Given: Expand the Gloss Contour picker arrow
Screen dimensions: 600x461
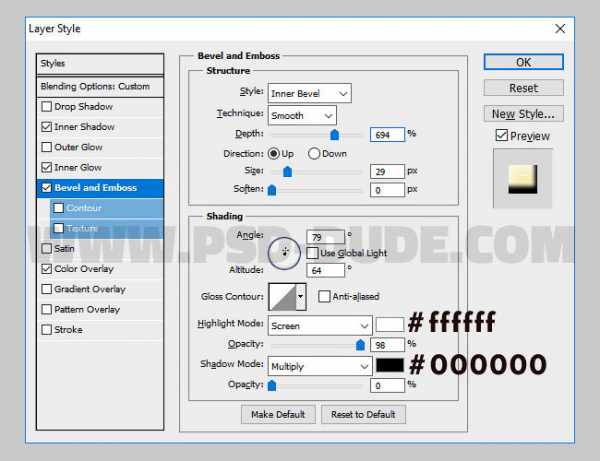Looking at the screenshot, I should point(301,296).
